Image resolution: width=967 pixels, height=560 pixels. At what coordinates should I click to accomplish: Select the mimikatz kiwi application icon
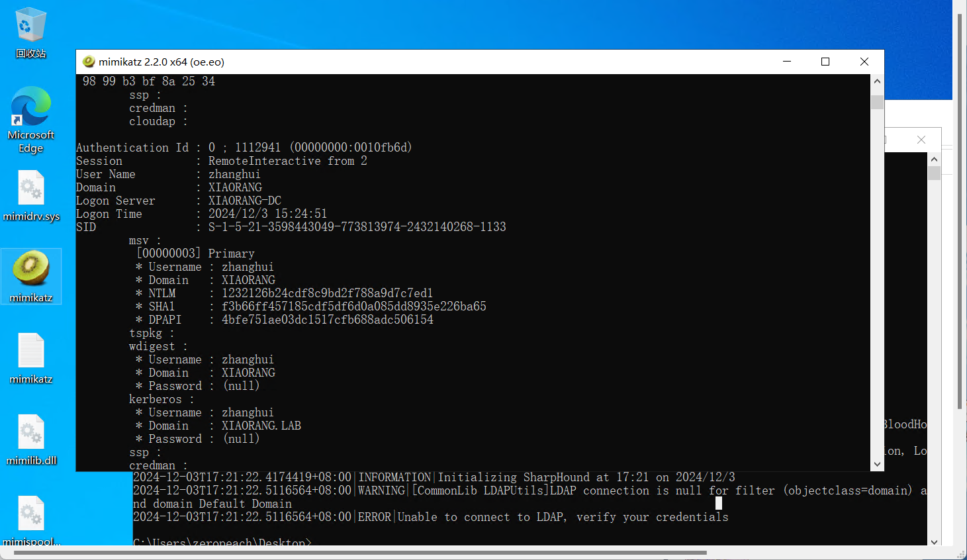click(x=31, y=276)
